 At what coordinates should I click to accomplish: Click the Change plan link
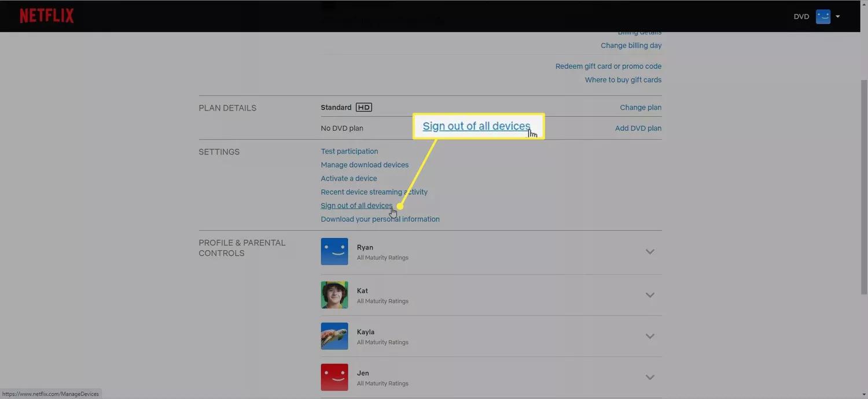click(x=641, y=107)
